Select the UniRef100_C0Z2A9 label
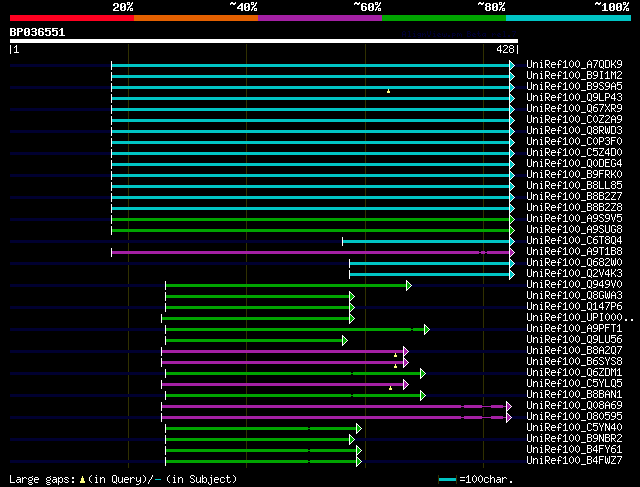Screen dimensions: 640x487 click(x=574, y=120)
